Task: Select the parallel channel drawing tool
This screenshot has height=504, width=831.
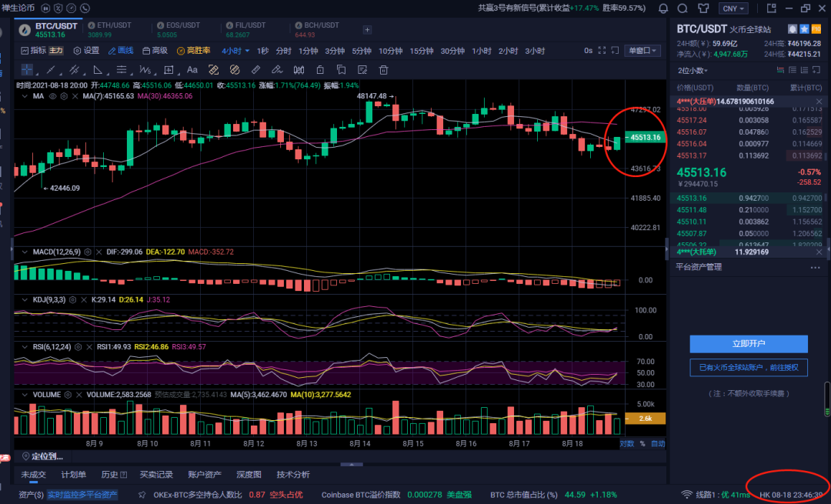Action: [x=74, y=70]
